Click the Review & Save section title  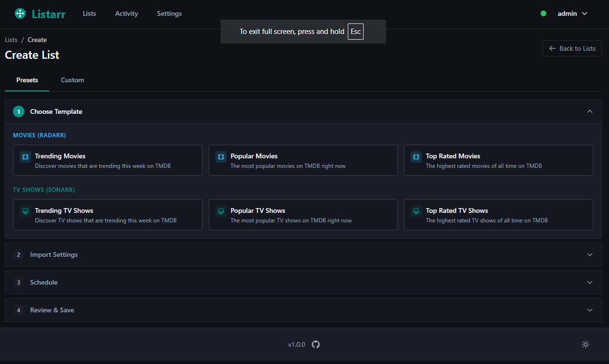[x=52, y=310]
